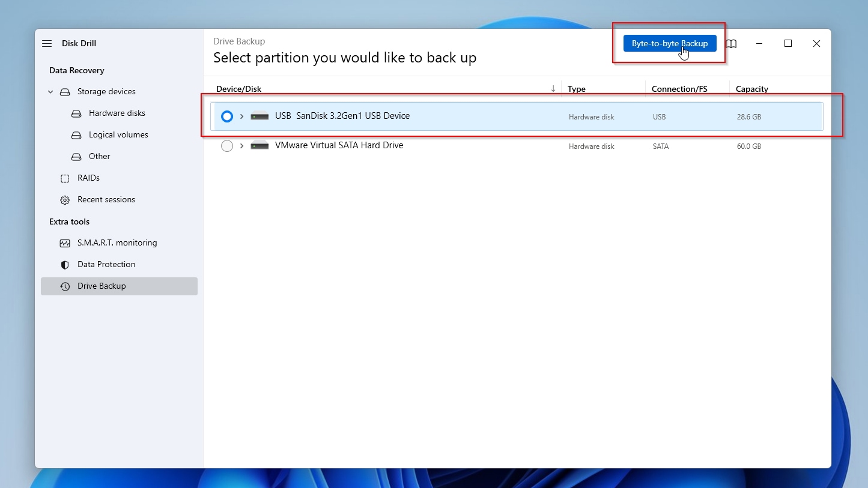Click the S.M.A.R.T. monitoring graph icon
868x488 pixels.
pyautogui.click(x=65, y=243)
